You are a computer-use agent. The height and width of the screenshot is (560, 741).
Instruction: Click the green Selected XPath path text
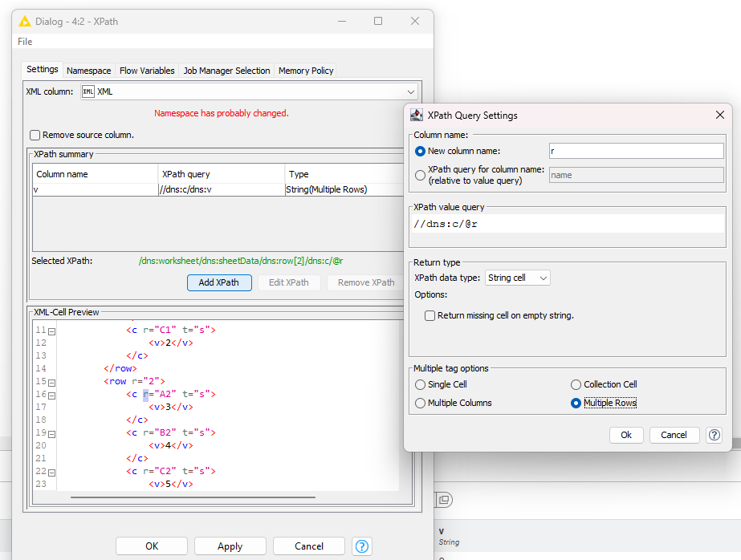(241, 261)
